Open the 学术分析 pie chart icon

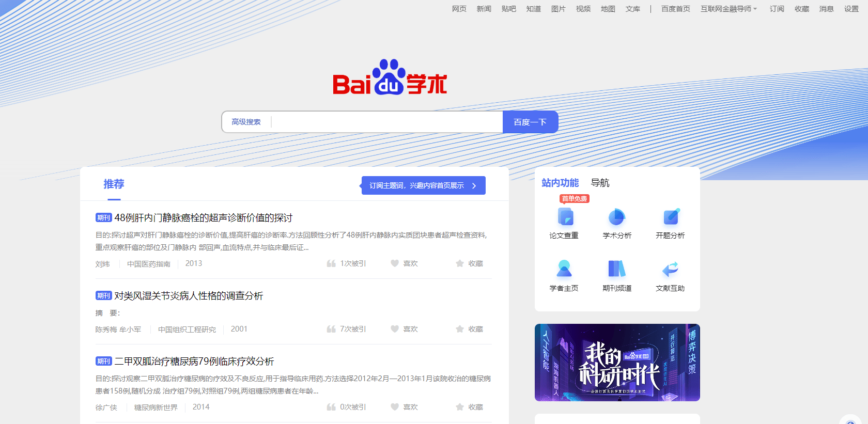(x=617, y=217)
